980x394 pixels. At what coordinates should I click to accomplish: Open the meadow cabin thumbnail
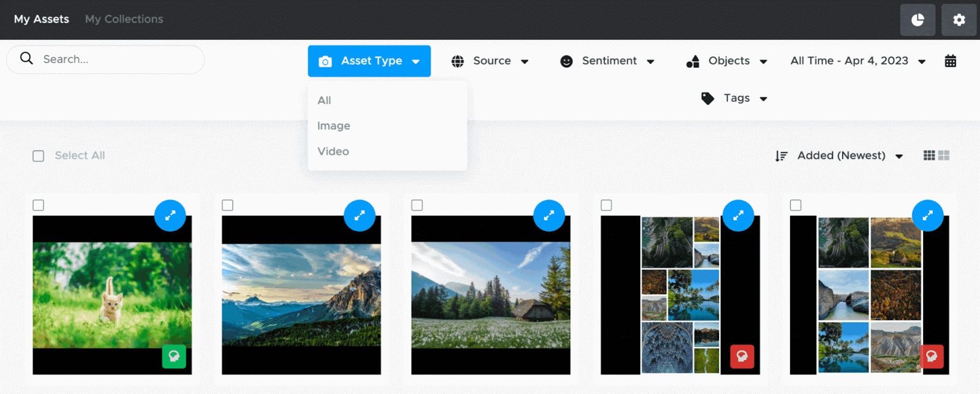pos(491,295)
